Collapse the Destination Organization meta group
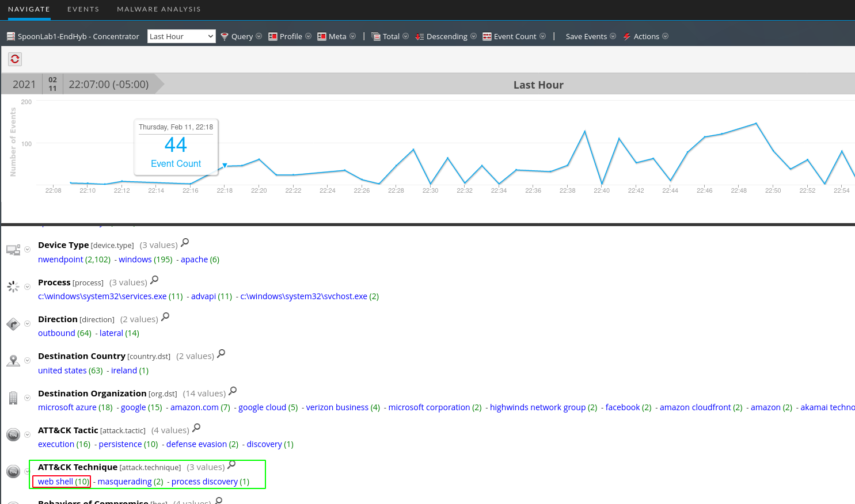The width and height of the screenshot is (855, 504). (27, 398)
